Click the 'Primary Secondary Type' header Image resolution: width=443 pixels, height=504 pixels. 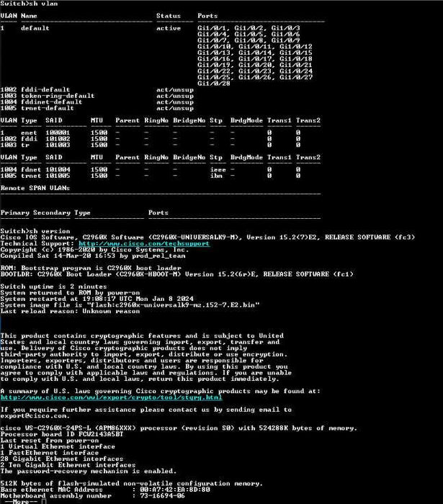point(45,213)
